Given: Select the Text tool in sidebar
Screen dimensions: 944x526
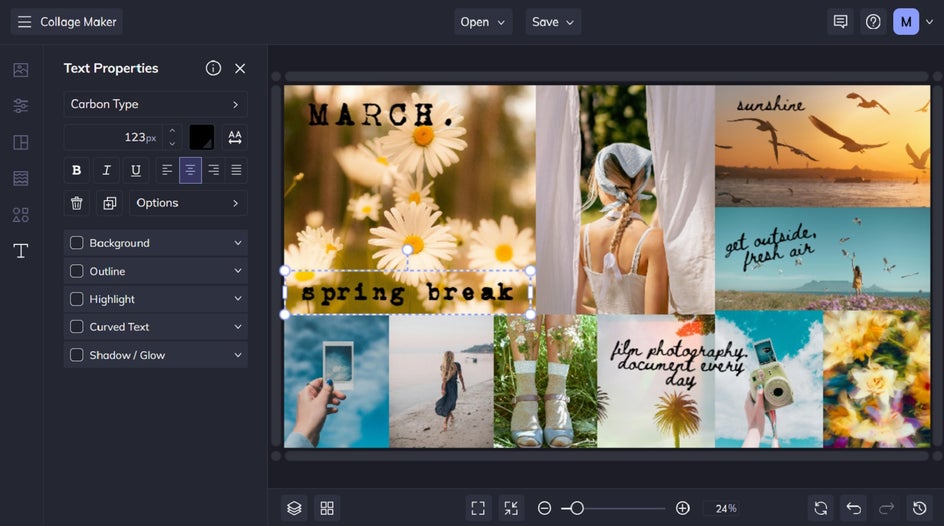Looking at the screenshot, I should (x=21, y=251).
